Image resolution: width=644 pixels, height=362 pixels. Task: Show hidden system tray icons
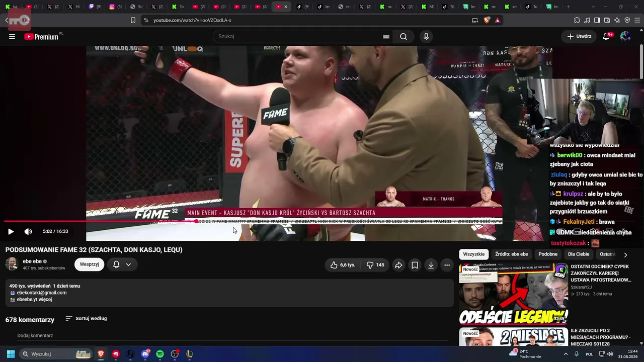[566, 354]
